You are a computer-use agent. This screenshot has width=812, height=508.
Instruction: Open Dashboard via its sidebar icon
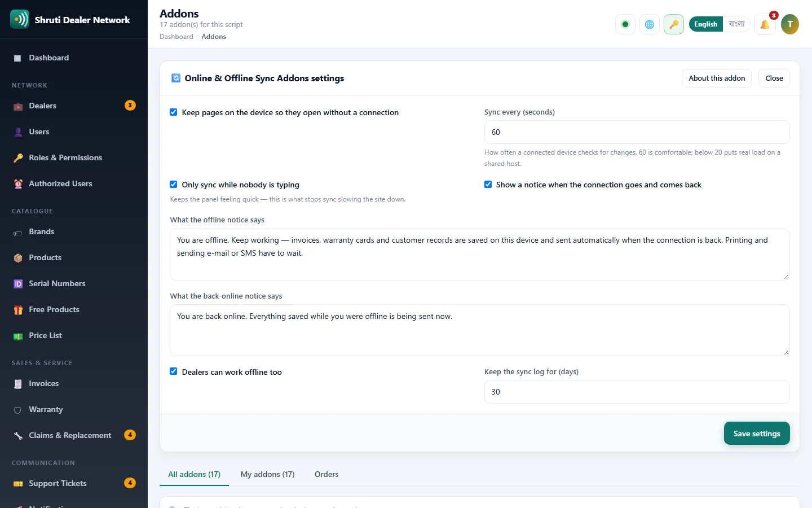[x=17, y=58]
